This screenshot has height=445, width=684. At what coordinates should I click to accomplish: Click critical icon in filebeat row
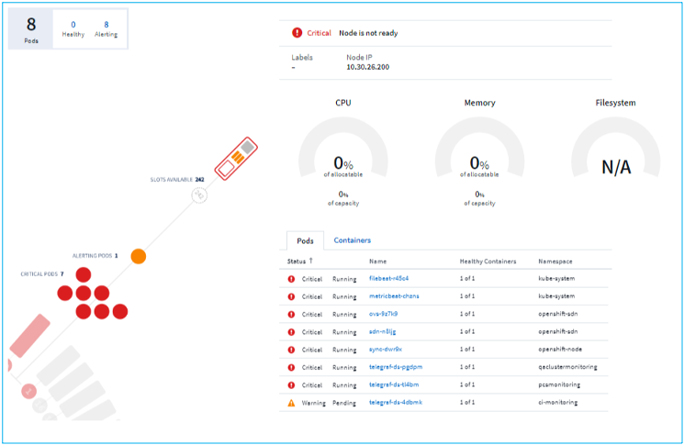tap(291, 279)
